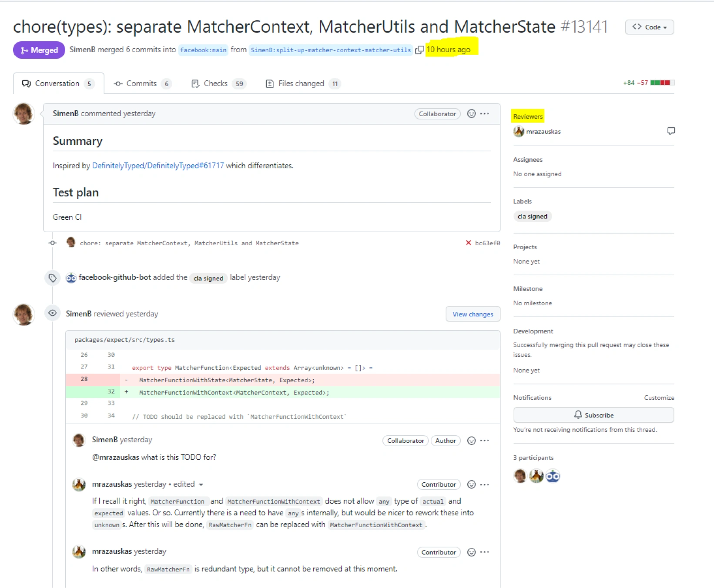The image size is (714, 588).
Task: Click the diff stat color bar
Action: [662, 83]
